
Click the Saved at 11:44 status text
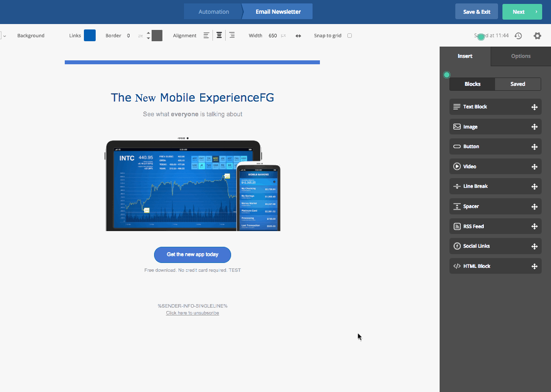click(x=491, y=35)
